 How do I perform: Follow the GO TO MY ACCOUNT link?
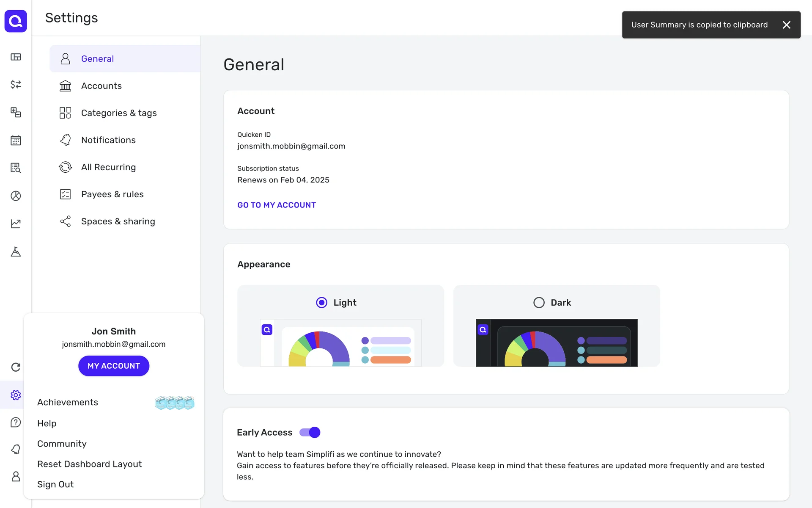(x=277, y=205)
